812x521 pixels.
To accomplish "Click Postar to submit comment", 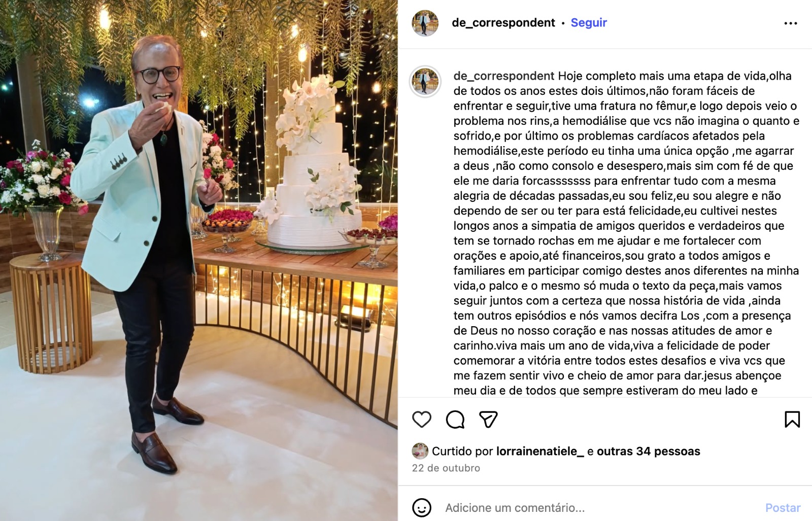I will pos(783,508).
